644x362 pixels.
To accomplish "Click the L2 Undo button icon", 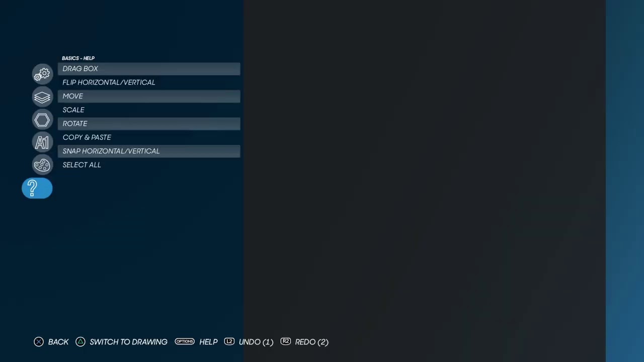I will click(229, 341).
